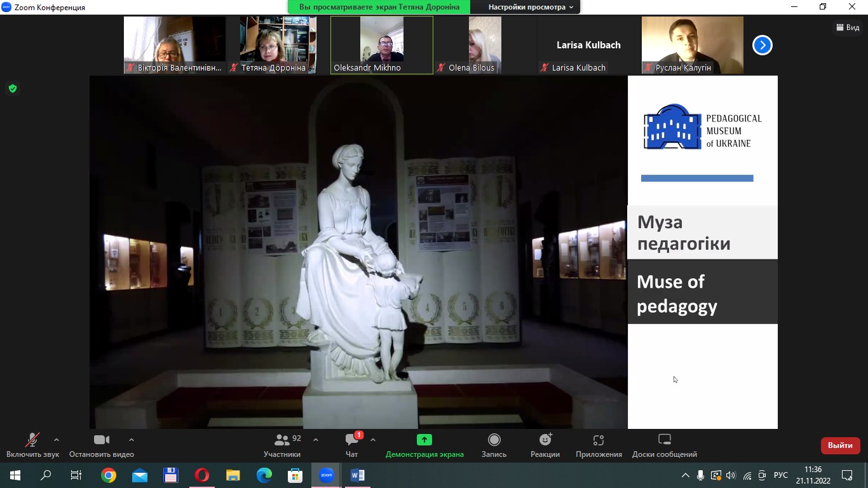Change layout using the Вид button
The image size is (868, 488).
click(848, 27)
